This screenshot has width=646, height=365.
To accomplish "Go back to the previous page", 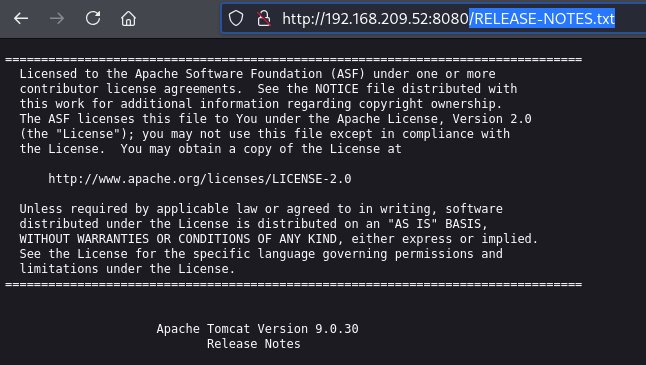I will point(21,19).
